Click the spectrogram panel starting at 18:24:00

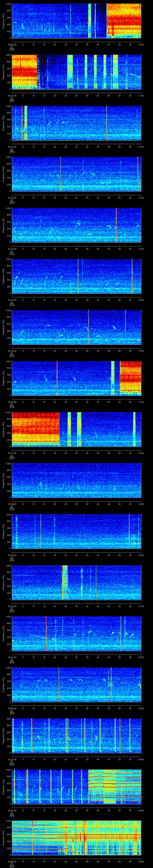pos(77,787)
